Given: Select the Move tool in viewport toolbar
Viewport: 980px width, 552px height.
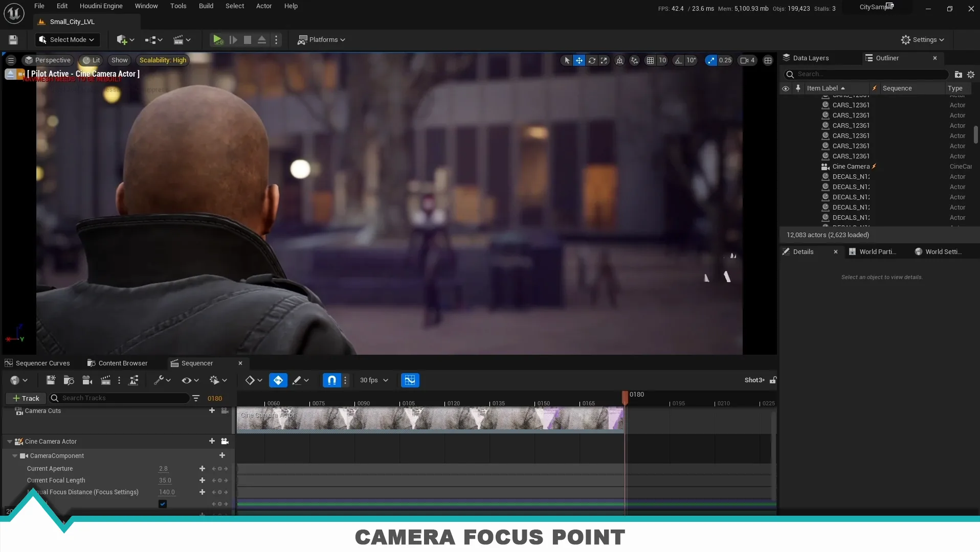Looking at the screenshot, I should click(579, 60).
